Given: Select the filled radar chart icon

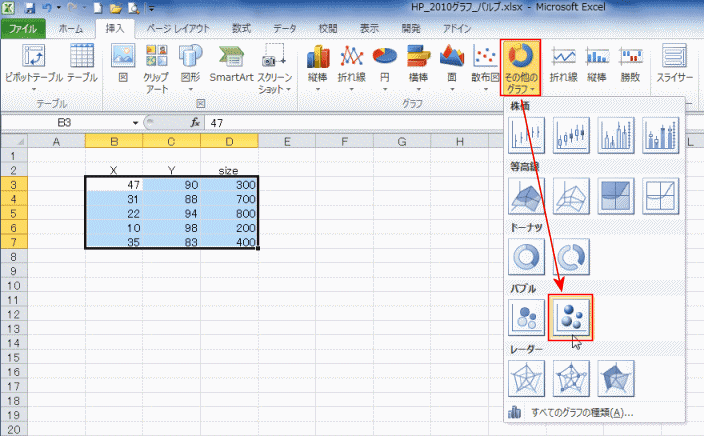Looking at the screenshot, I should pyautogui.click(x=616, y=378).
